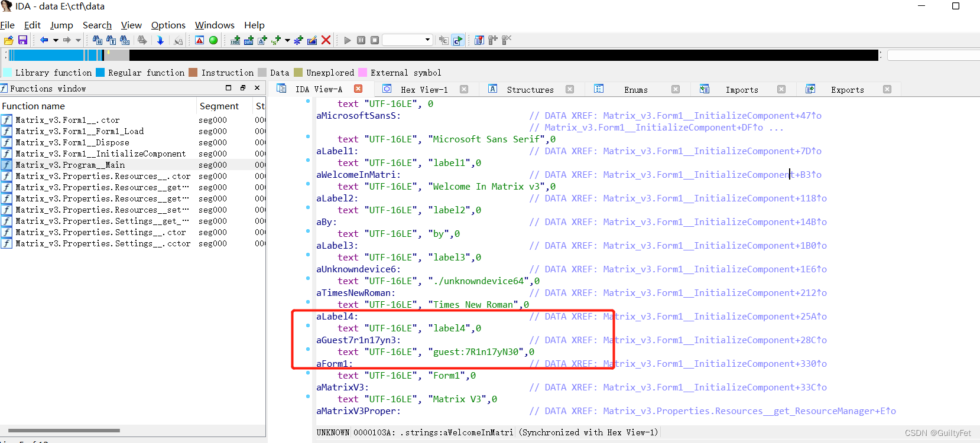This screenshot has height=443, width=980.
Task: Click the rename pencil icon
Action: [x=312, y=40]
